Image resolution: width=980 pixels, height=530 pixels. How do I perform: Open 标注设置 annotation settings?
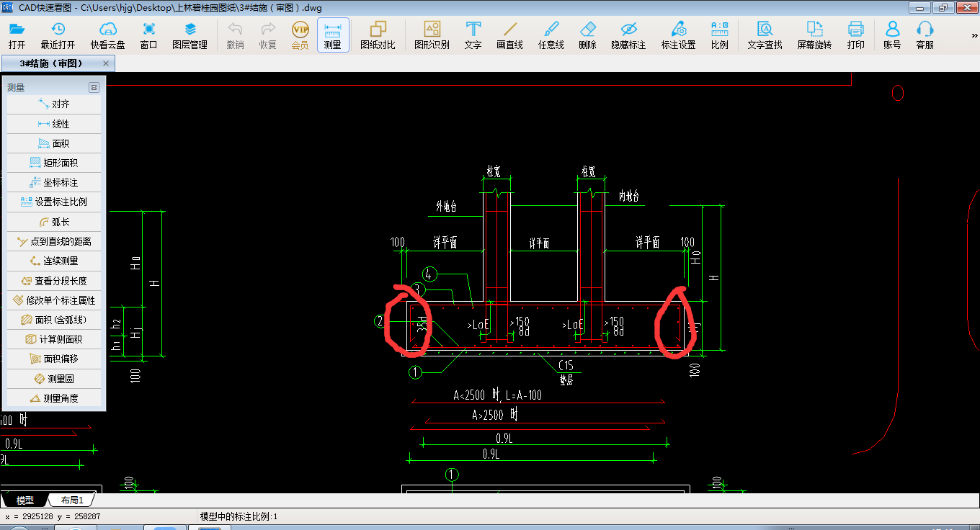point(679,35)
